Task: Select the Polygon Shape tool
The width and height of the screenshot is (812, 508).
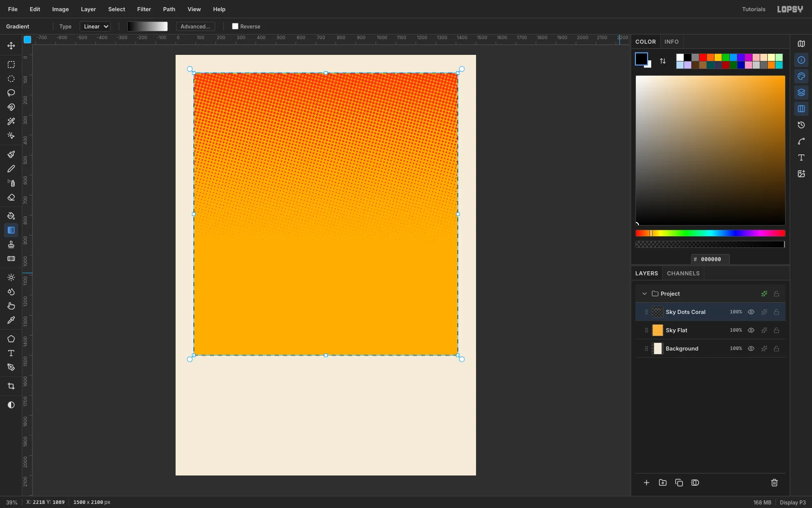Action: [11, 339]
